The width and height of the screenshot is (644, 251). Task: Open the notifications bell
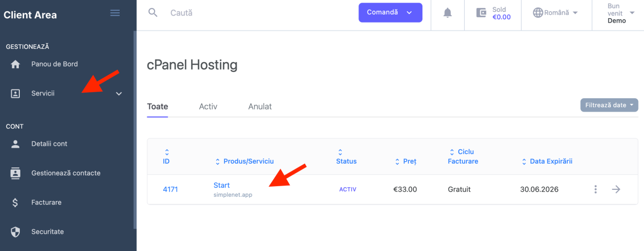pos(448,13)
